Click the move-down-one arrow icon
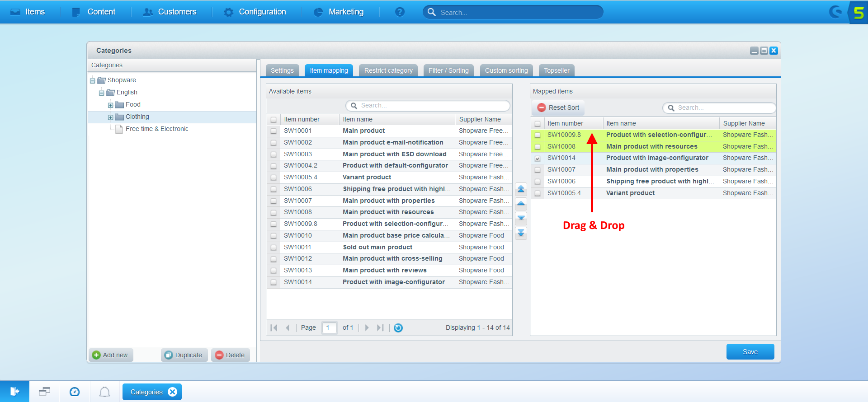This screenshot has width=868, height=402. coord(521,218)
